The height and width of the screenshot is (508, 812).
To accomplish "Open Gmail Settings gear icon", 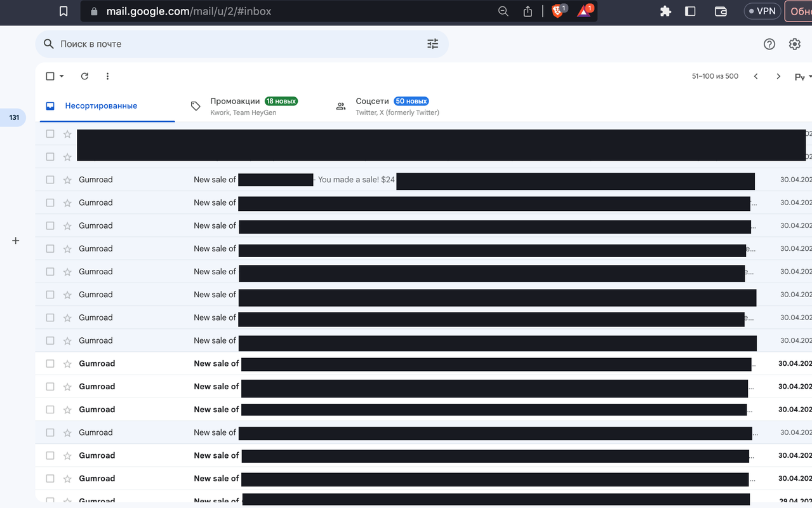I will [794, 44].
